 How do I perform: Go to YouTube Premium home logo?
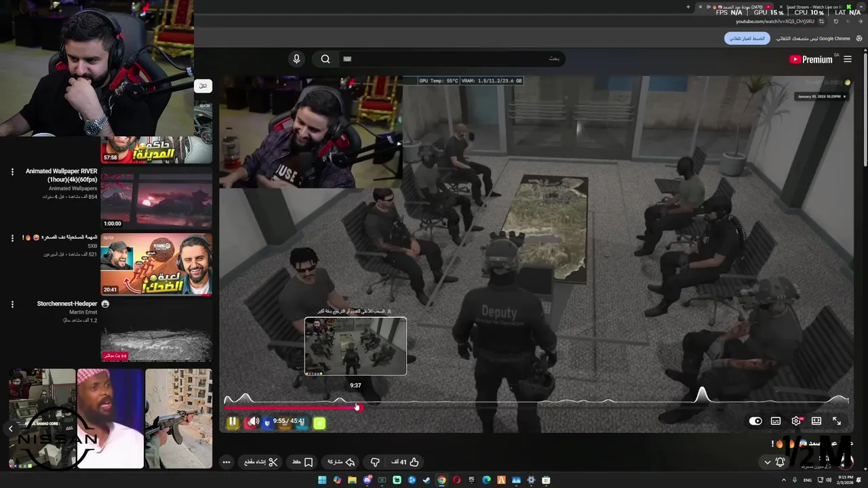tap(810, 59)
